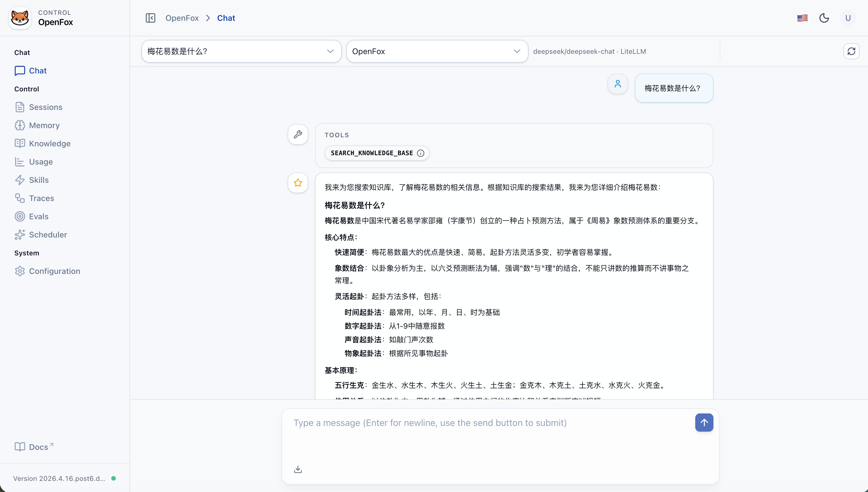Download the conversation using the download icon
The image size is (868, 492).
(x=298, y=469)
